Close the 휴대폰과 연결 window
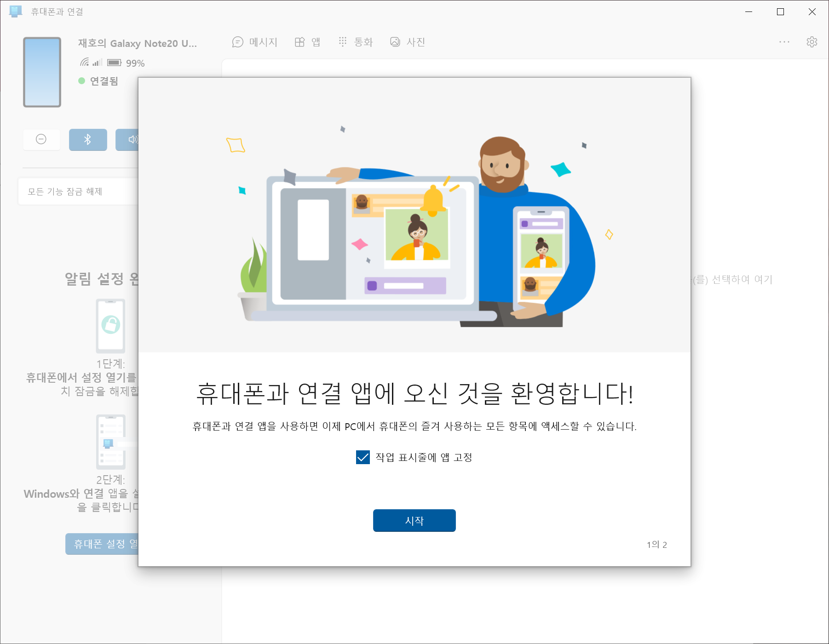Screen dimensions: 829x644 (812, 12)
